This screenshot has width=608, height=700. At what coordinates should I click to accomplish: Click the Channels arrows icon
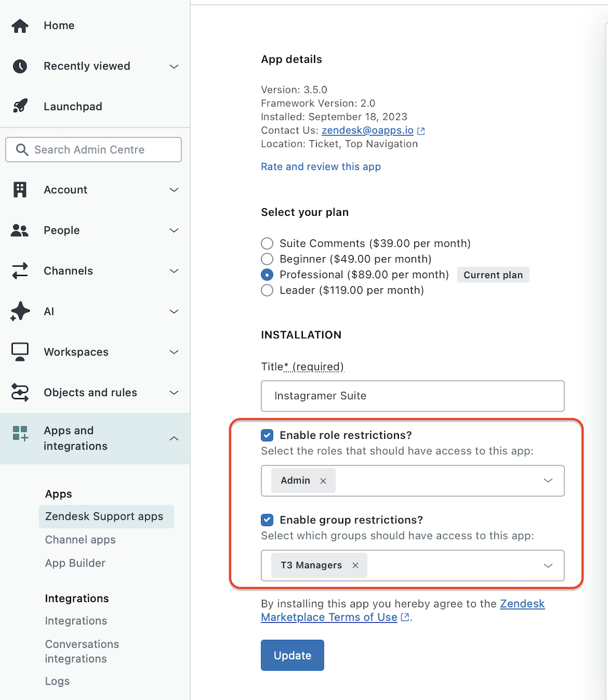click(x=20, y=271)
